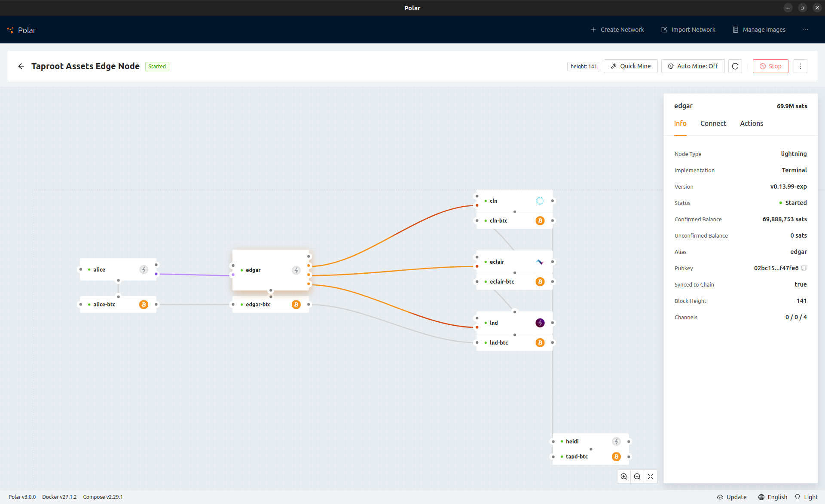Copy the edgar pubkey to clipboard

(804, 268)
